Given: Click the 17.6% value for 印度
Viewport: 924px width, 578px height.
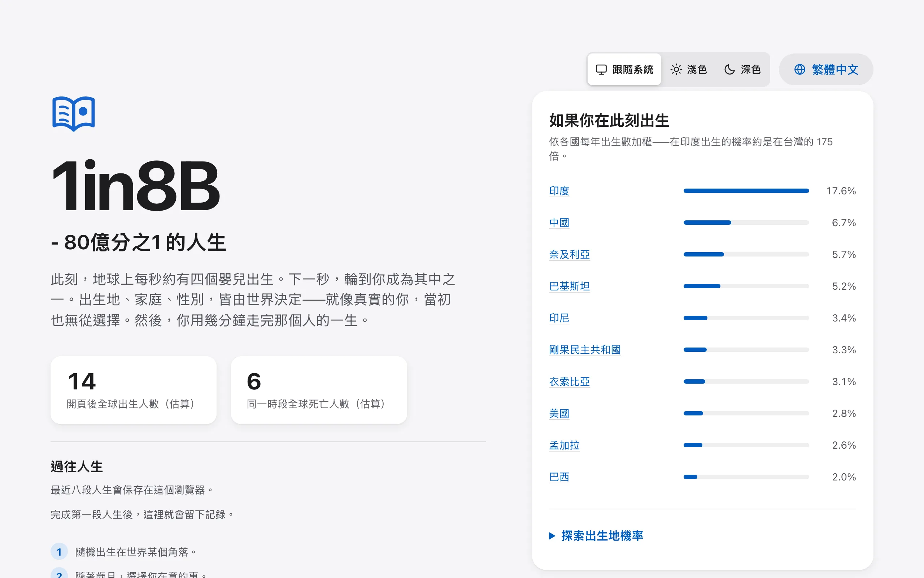Looking at the screenshot, I should pyautogui.click(x=841, y=191).
